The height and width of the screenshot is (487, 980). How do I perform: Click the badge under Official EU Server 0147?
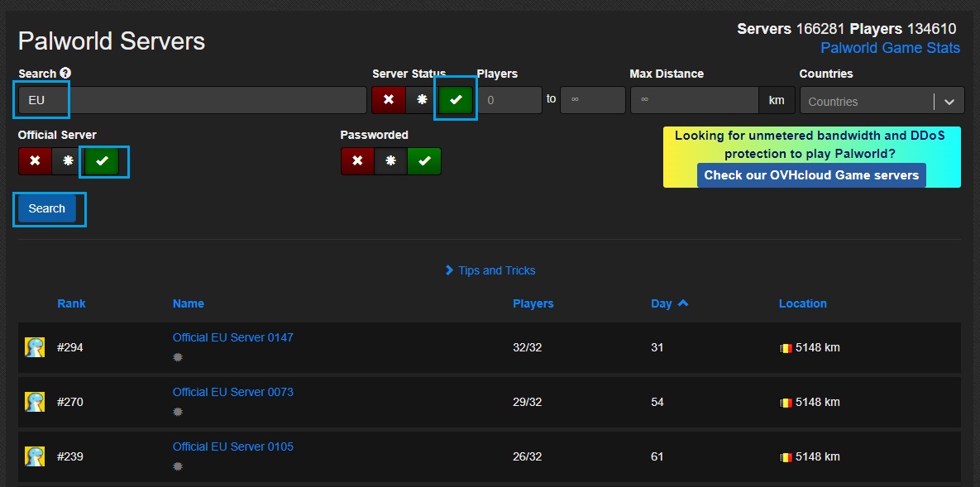[178, 357]
